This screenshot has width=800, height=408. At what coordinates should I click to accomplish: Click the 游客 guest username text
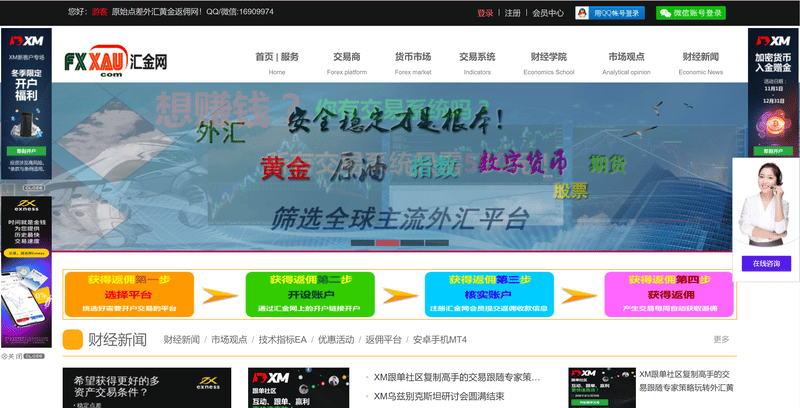99,12
